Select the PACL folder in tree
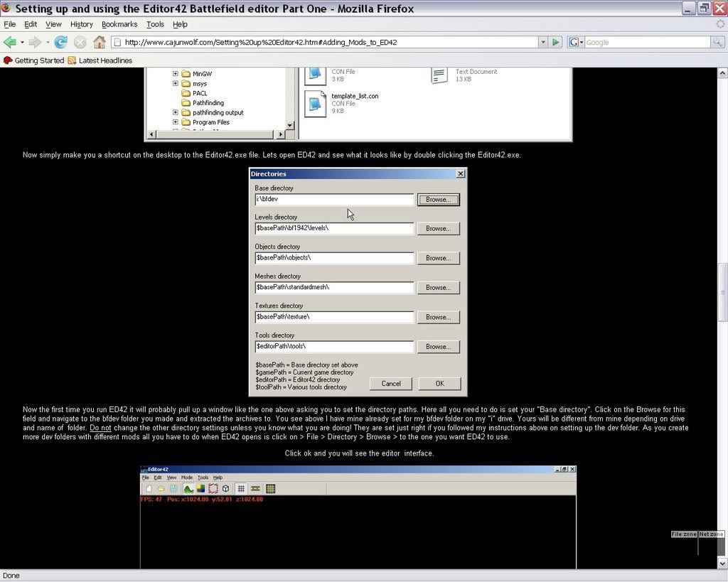Image resolution: width=728 pixels, height=582 pixels. click(200, 93)
